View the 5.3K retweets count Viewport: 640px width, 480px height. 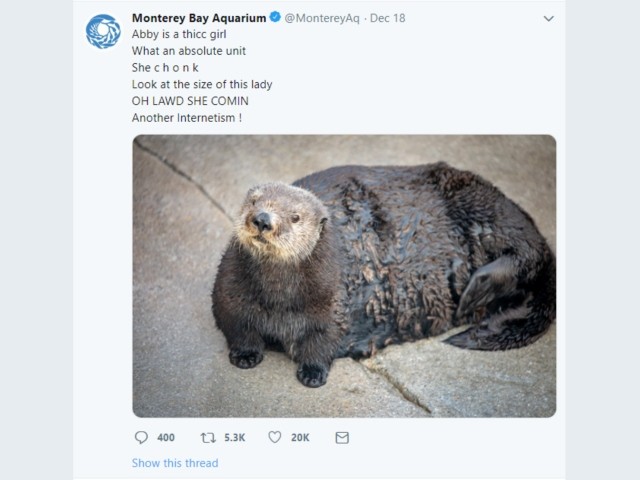(235, 438)
